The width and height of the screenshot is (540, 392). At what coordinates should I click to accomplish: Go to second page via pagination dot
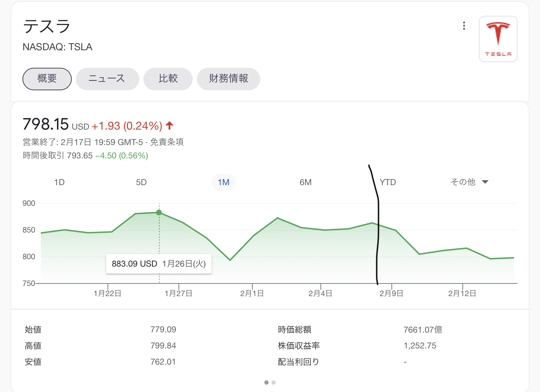(x=274, y=383)
